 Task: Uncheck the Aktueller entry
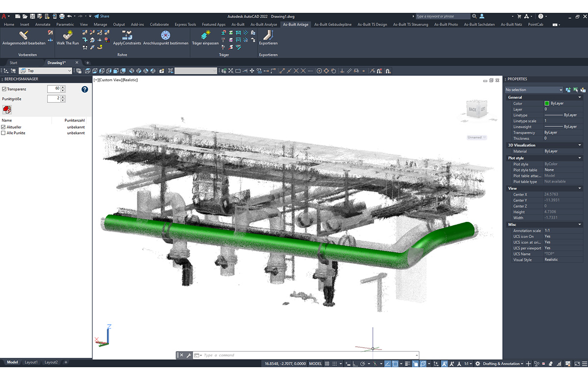5,127
